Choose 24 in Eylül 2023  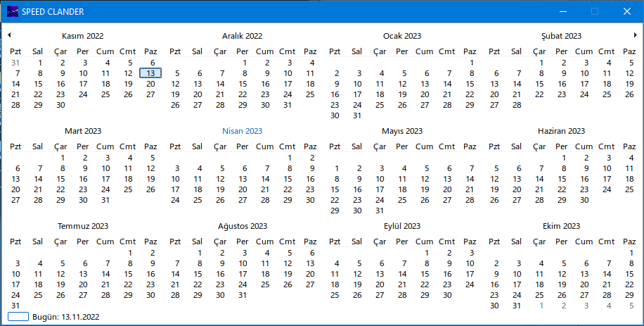pos(470,284)
